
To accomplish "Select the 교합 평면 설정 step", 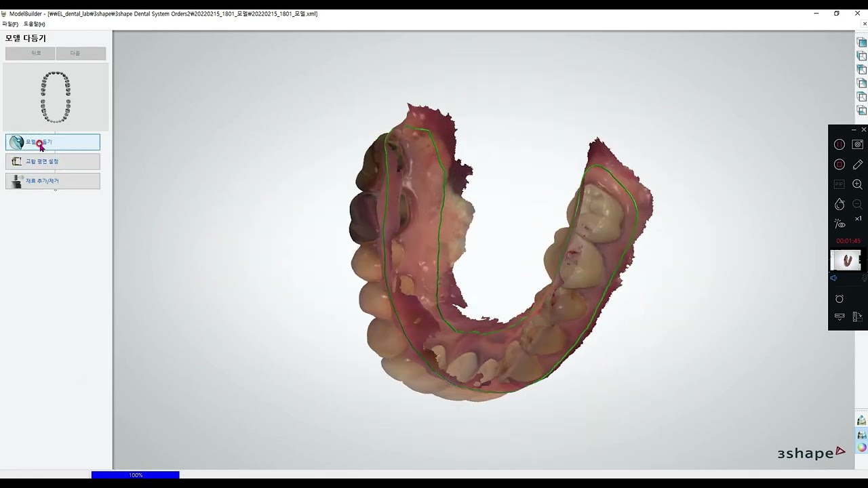I will [53, 161].
